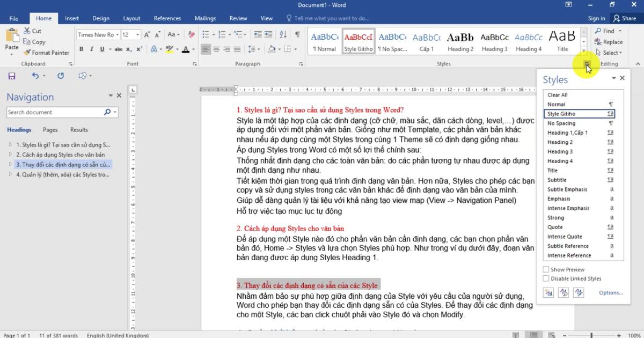Click the New Style icon in Styles pane
Screen dimensions: 644x338
tap(548, 292)
